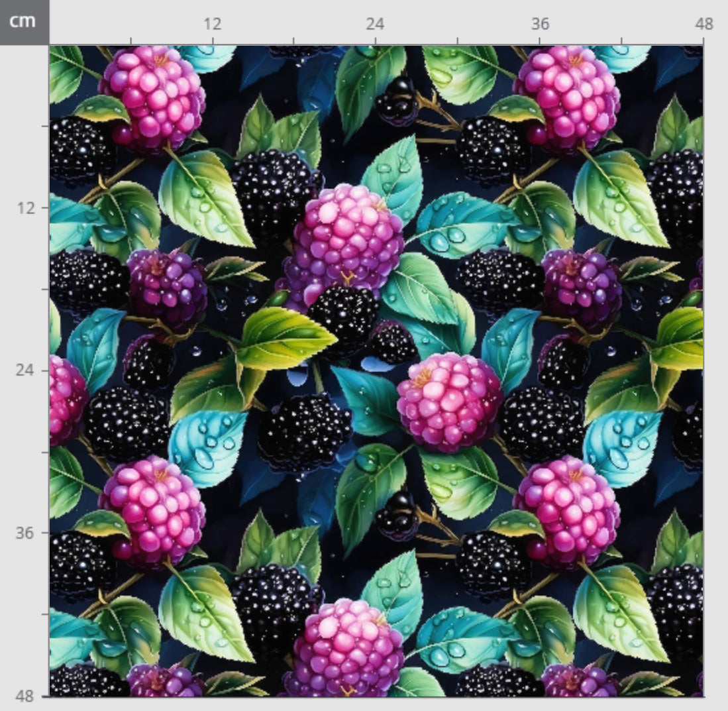This screenshot has width=728, height=711.
Task: Click the 48 mark on the left ruler
Action: click(26, 696)
